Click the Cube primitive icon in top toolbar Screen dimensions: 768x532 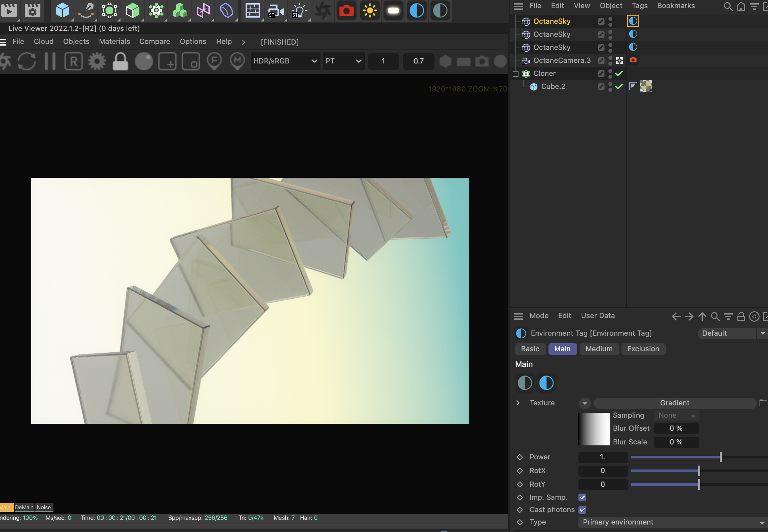62,10
